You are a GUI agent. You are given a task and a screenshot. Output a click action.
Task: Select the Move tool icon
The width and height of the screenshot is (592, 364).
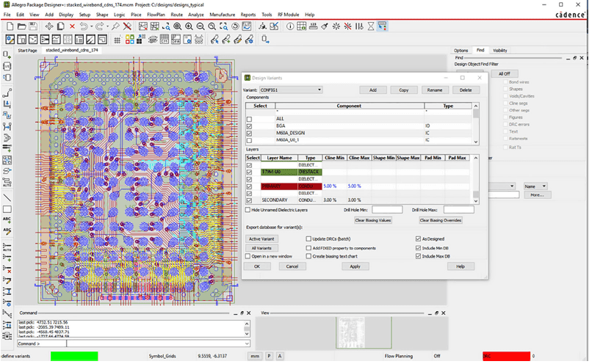click(x=48, y=26)
